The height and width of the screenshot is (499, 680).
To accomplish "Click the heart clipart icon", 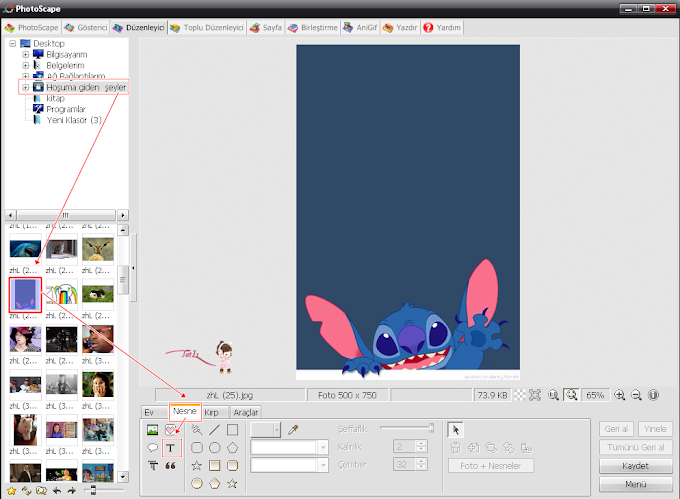I will tap(170, 430).
